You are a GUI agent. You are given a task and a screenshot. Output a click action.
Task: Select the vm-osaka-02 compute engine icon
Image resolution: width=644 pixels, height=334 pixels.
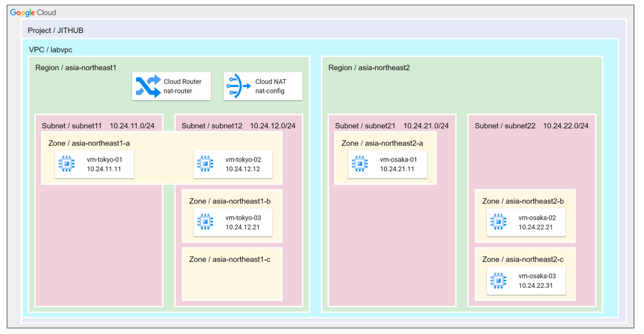(x=497, y=222)
